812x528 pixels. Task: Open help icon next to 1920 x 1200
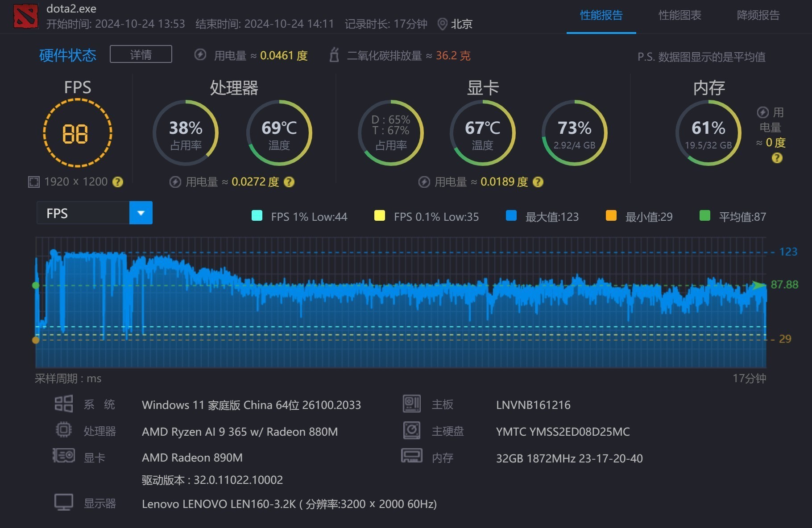tap(118, 182)
